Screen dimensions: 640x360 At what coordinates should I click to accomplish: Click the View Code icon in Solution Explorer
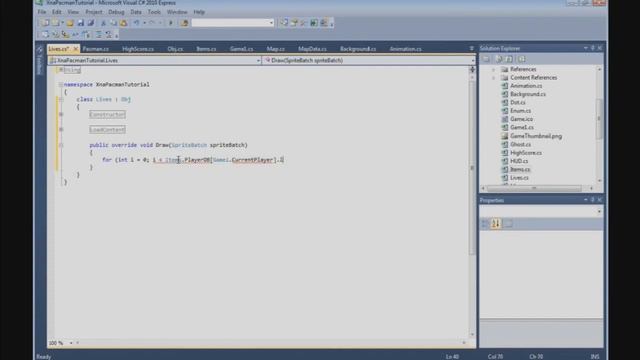(521, 59)
